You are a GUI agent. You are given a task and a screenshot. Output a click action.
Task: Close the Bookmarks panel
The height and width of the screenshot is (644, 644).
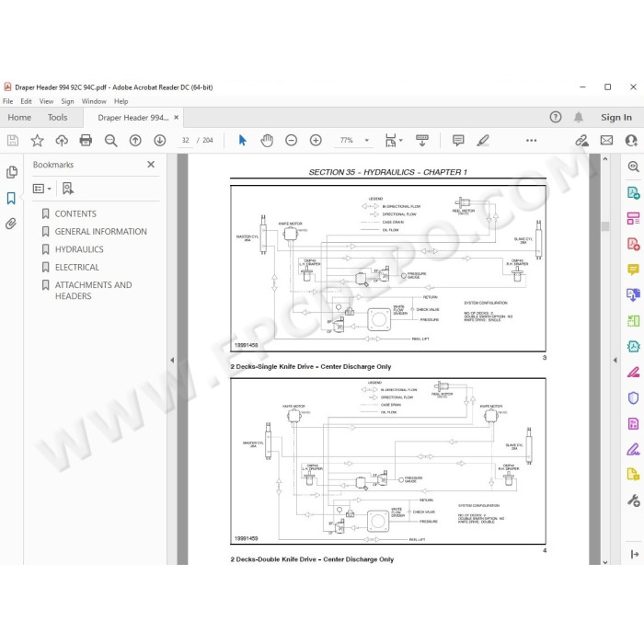point(151,165)
